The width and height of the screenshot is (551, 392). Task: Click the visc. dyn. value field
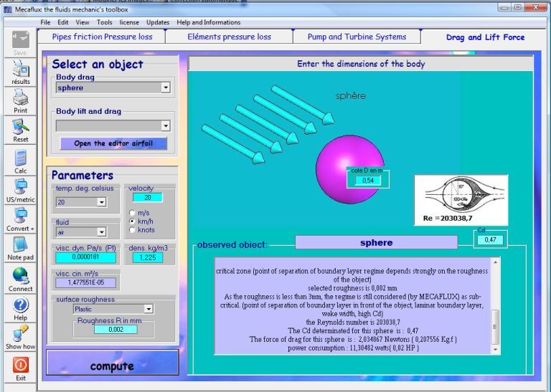(x=85, y=257)
